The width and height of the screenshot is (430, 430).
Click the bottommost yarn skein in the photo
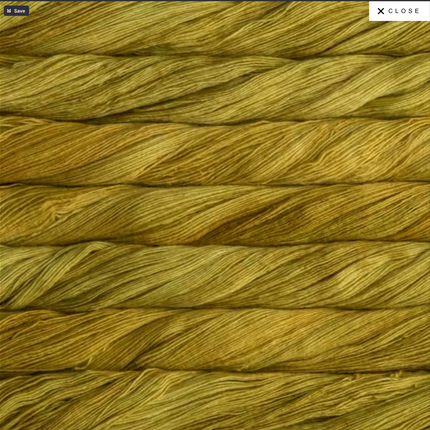(215, 400)
